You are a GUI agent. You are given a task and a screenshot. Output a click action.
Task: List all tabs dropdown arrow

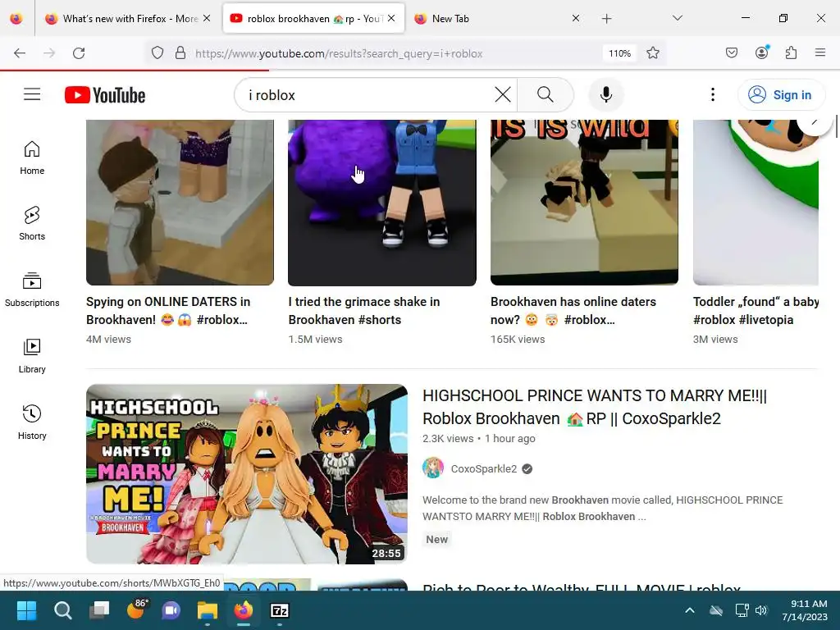pyautogui.click(x=677, y=19)
